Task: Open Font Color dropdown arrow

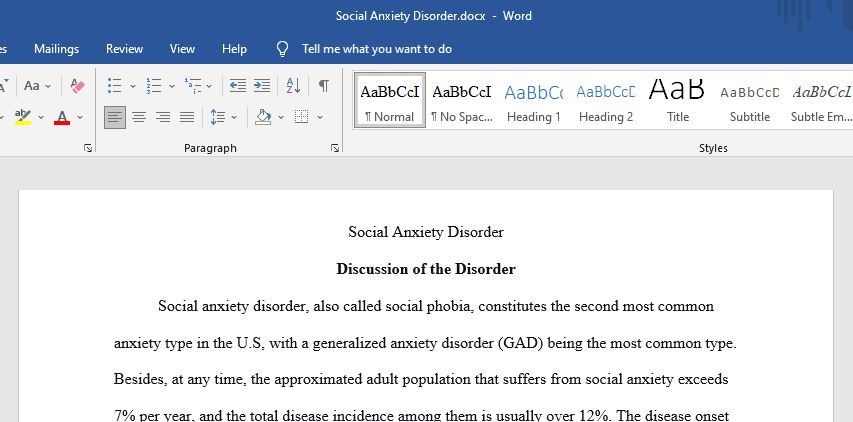Action: (80, 117)
